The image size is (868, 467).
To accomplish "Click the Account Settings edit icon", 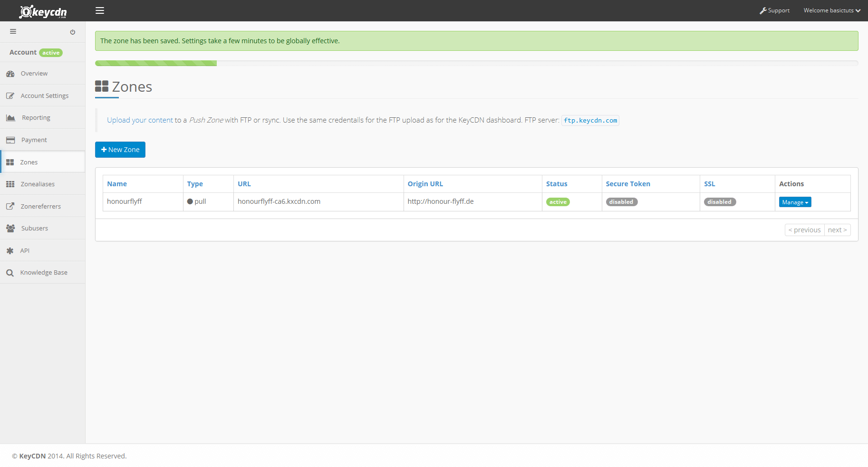I will (10, 96).
